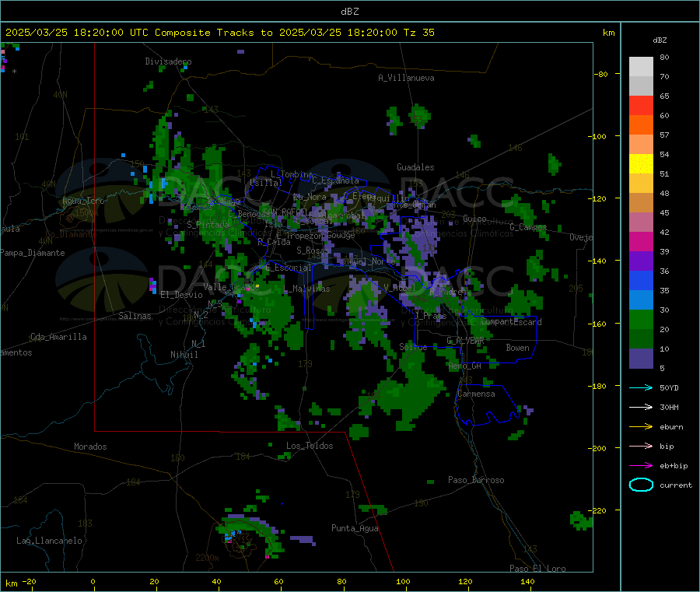Click the Bowen map label
This screenshot has height=592, width=700.
tap(518, 348)
